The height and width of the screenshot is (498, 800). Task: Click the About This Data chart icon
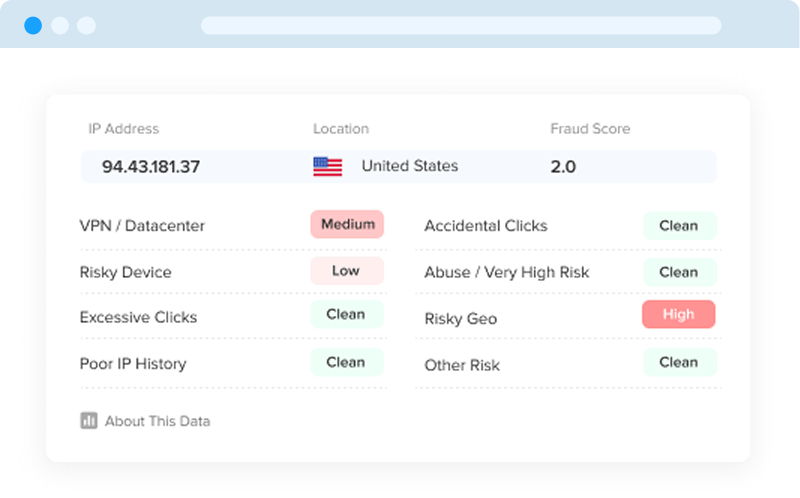pyautogui.click(x=89, y=420)
